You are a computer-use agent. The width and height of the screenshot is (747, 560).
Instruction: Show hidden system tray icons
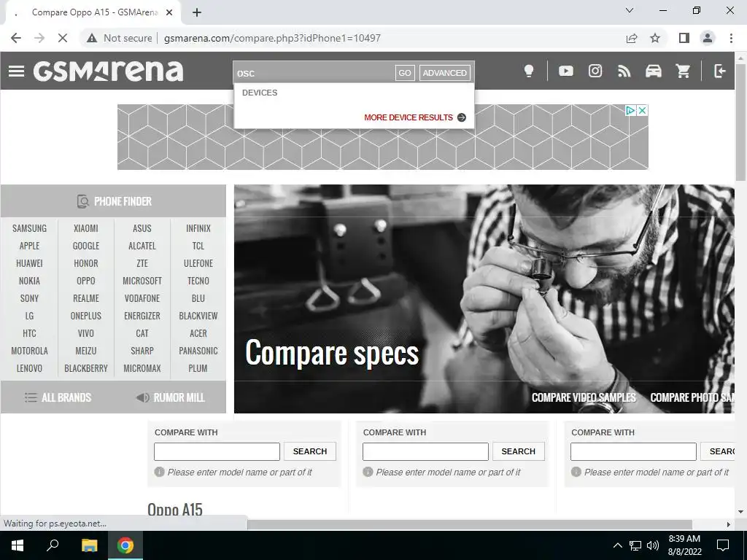point(617,545)
